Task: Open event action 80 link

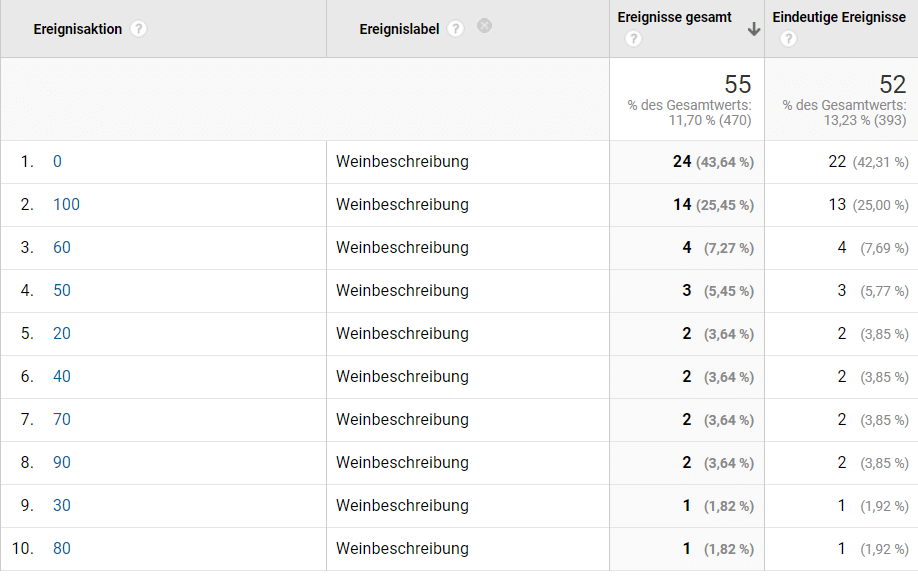Action: pos(62,548)
